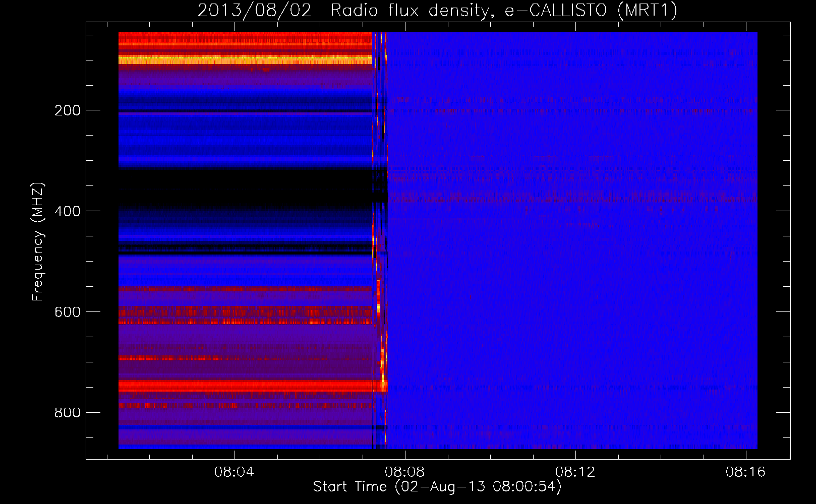This screenshot has height=504, width=816.
Task: Click the 600 frequency tick label
Action: pos(67,312)
